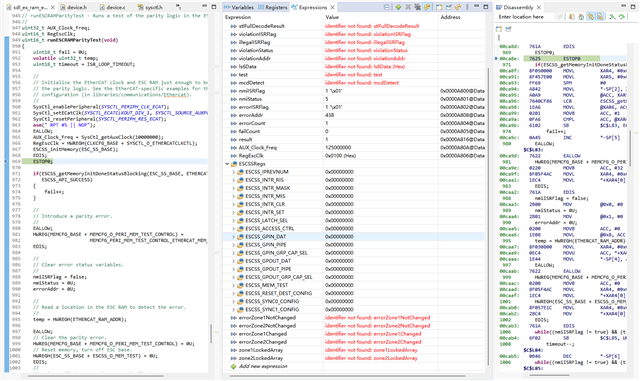This screenshot has height=381, width=640.
Task: Open new Expressions view icon
Action: pos(439,7)
